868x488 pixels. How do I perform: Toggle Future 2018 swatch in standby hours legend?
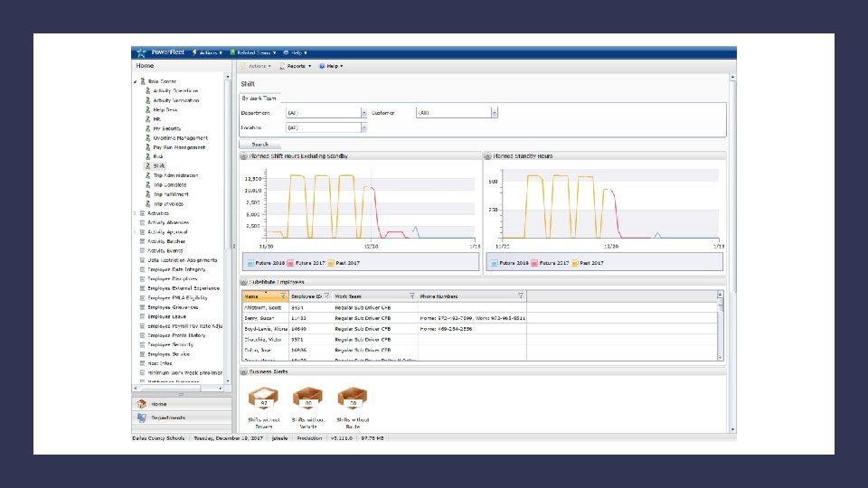coord(493,263)
